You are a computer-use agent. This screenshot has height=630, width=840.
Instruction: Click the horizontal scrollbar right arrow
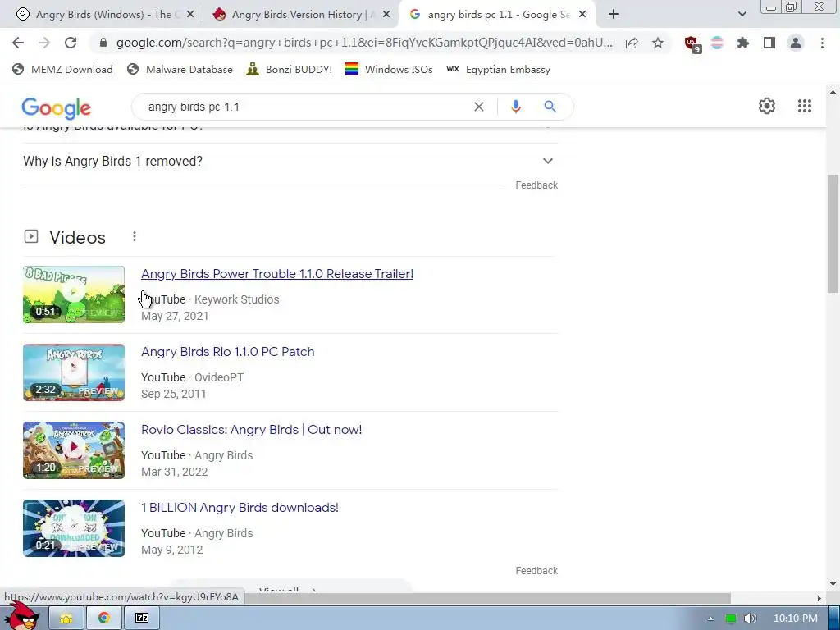pos(819,598)
